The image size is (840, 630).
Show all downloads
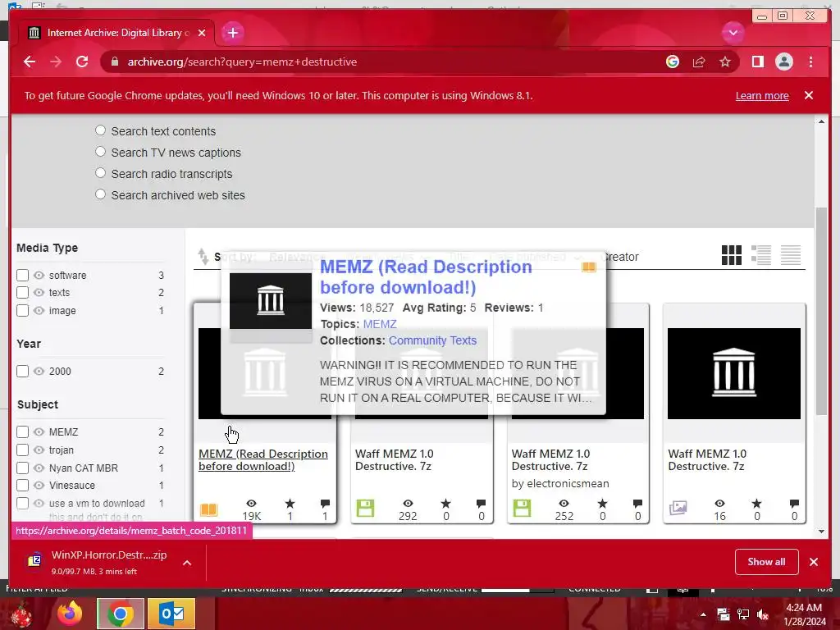[x=766, y=561]
